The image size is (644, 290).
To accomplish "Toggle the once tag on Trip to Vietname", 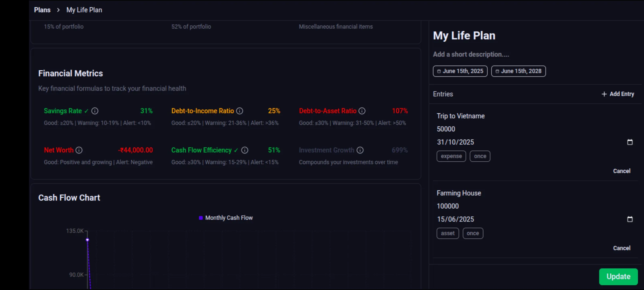I will (480, 156).
